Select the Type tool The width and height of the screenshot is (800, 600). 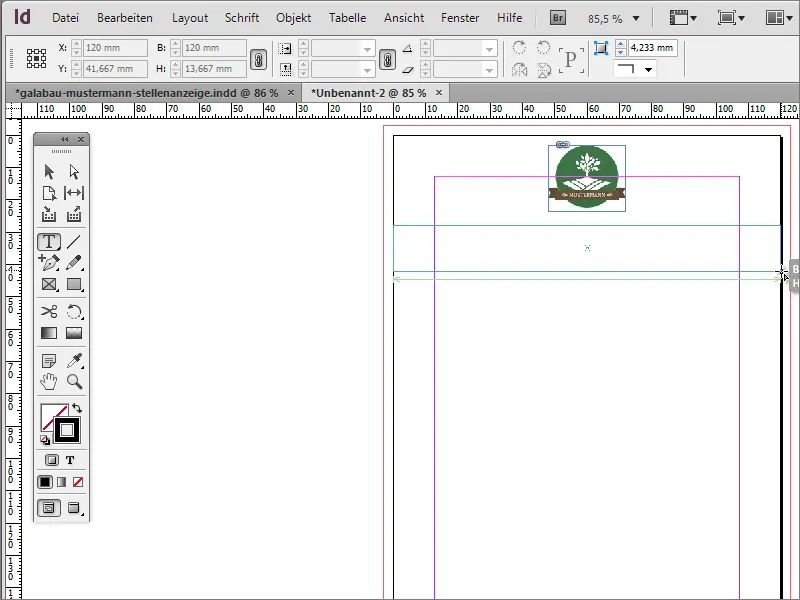click(x=48, y=241)
